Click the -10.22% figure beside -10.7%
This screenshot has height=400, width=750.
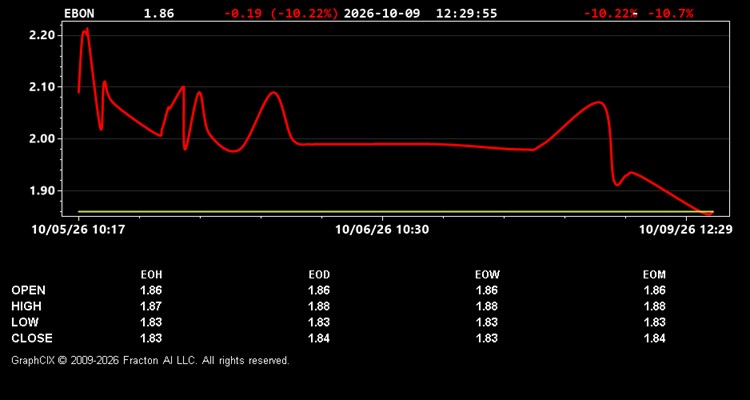pyautogui.click(x=610, y=13)
